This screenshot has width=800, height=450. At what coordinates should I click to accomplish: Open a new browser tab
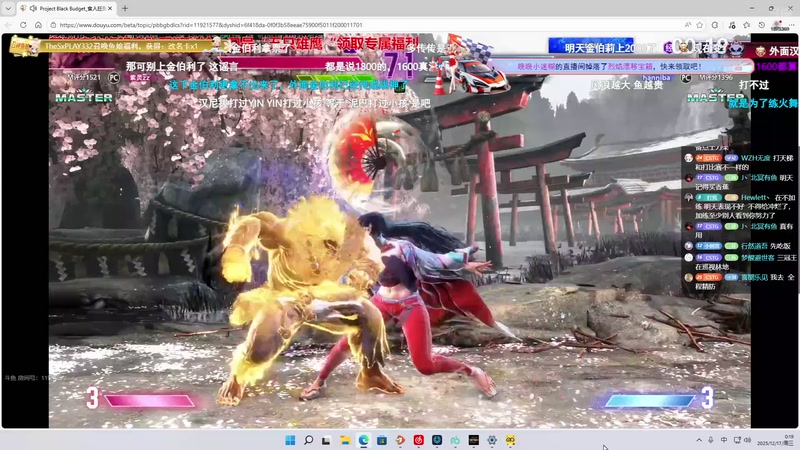[x=124, y=8]
